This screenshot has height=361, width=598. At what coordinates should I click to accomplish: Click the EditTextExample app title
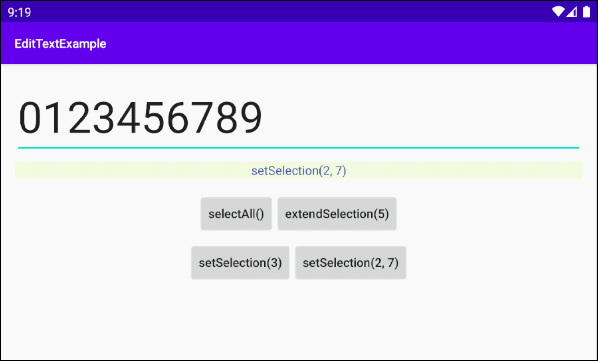coord(60,44)
